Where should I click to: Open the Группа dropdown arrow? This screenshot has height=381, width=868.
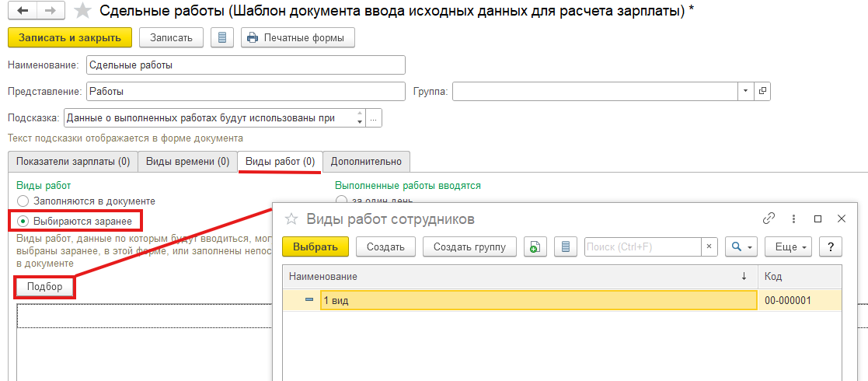745,92
